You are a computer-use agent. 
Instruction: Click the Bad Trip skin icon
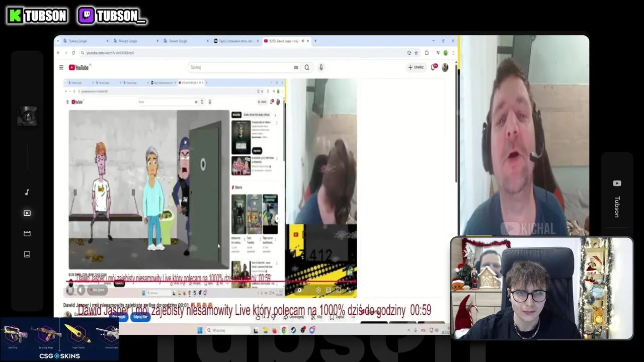click(13, 333)
